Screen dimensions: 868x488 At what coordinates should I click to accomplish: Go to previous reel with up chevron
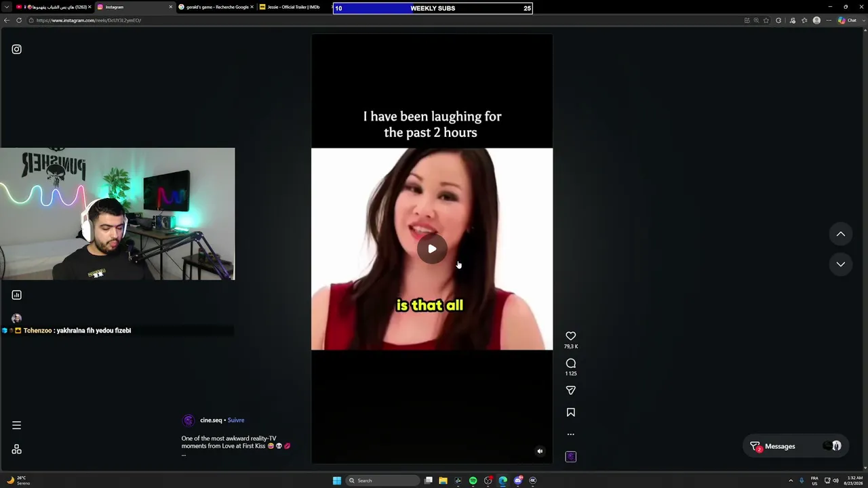tap(840, 234)
